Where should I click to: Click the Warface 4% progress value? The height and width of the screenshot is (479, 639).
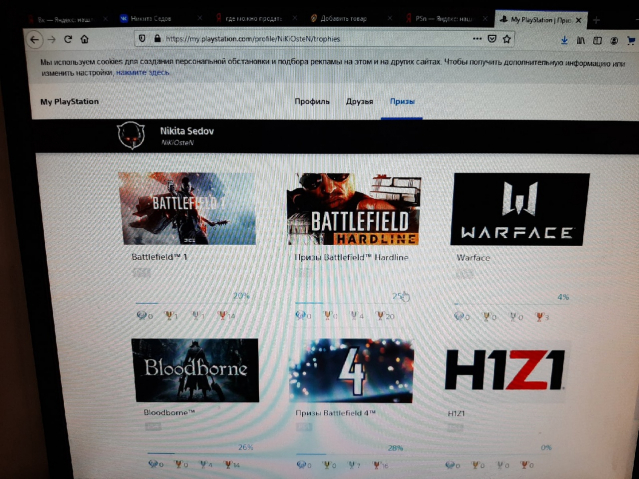click(563, 297)
